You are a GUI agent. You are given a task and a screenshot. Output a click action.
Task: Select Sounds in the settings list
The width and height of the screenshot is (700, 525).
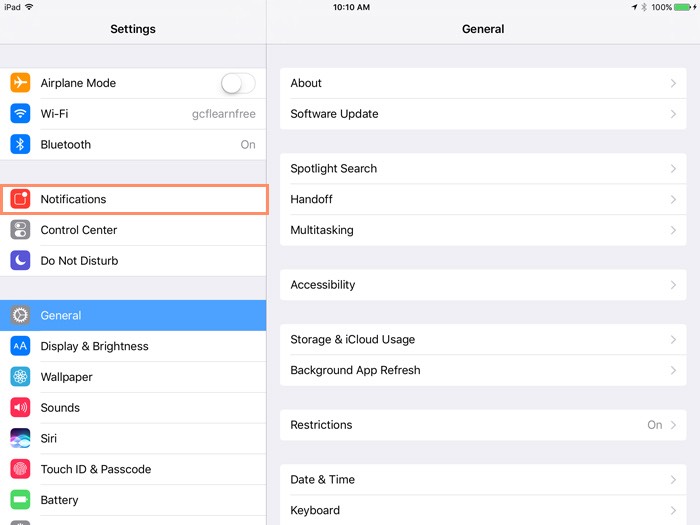click(x=60, y=408)
